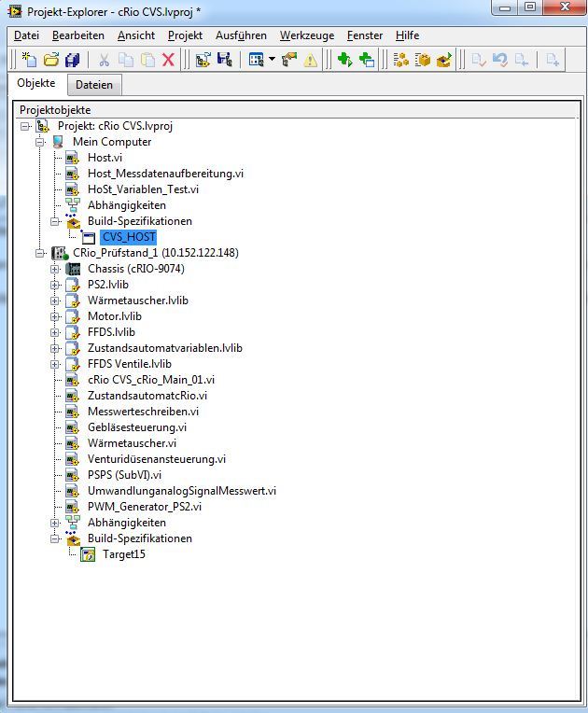Click the undo arrow toolbar icon
The width and height of the screenshot is (588, 713).
[500, 60]
